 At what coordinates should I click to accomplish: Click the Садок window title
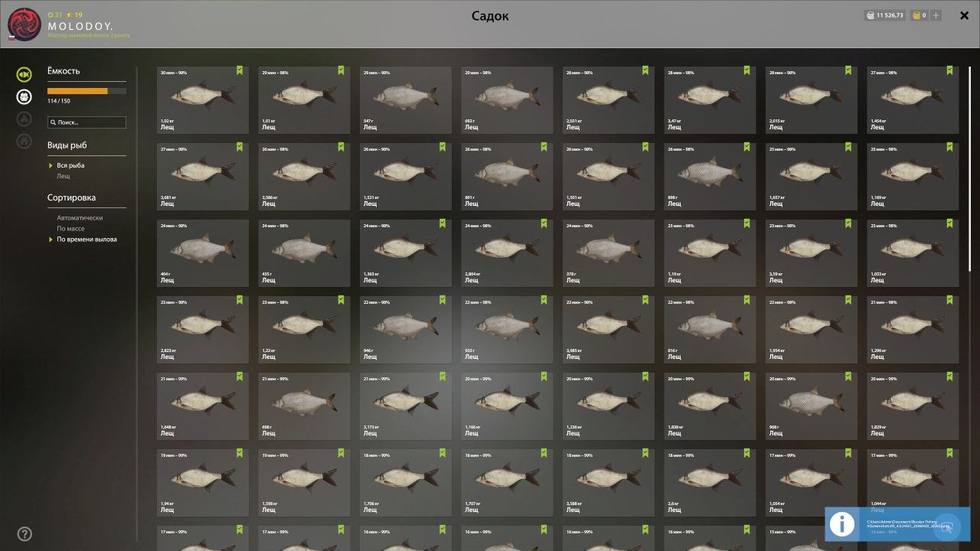pos(490,16)
